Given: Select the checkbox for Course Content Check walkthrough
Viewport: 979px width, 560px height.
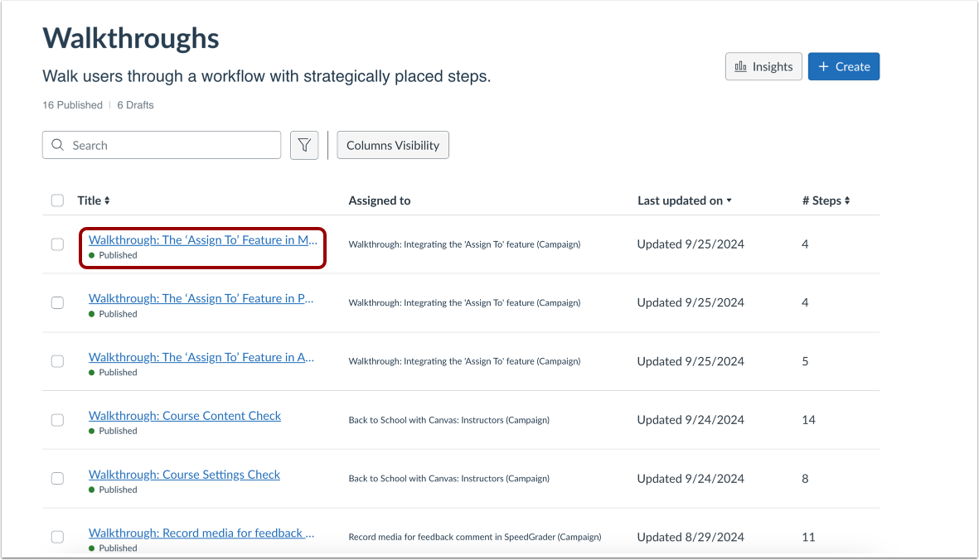Looking at the screenshot, I should coord(57,420).
